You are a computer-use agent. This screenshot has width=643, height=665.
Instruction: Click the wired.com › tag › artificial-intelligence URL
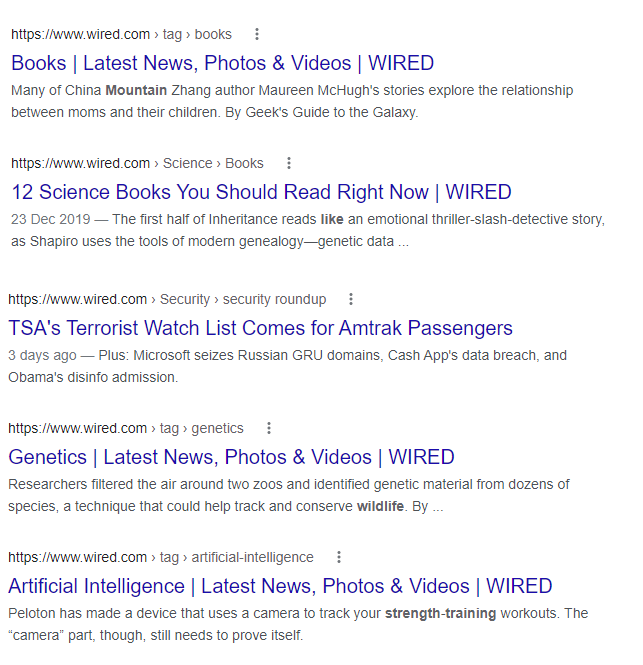pos(161,557)
